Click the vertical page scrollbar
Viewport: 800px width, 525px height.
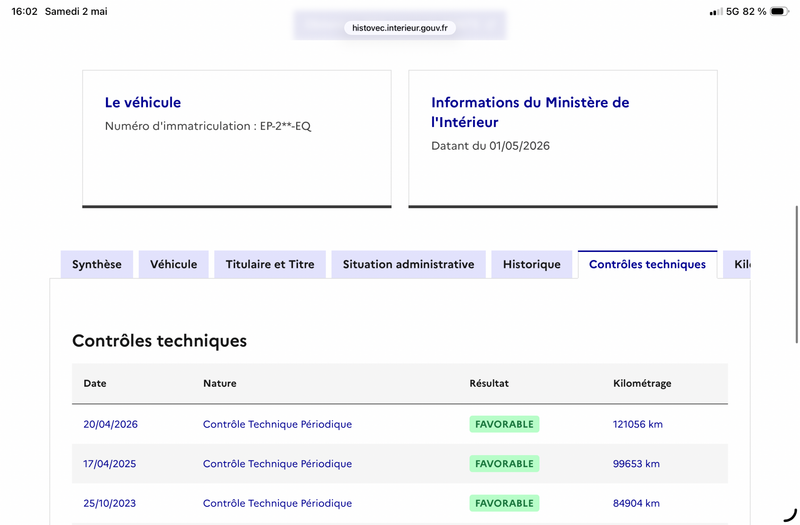tap(797, 274)
